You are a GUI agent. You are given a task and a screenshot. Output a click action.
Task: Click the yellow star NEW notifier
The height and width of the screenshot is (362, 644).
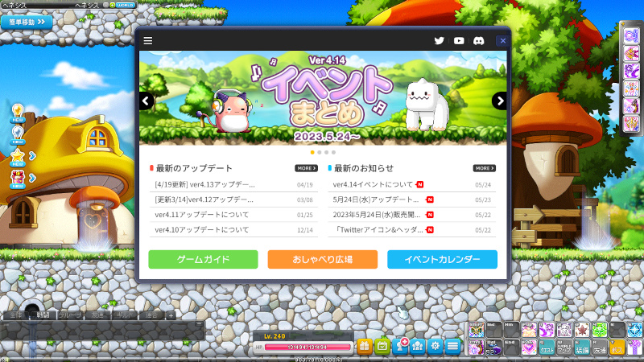[17, 157]
